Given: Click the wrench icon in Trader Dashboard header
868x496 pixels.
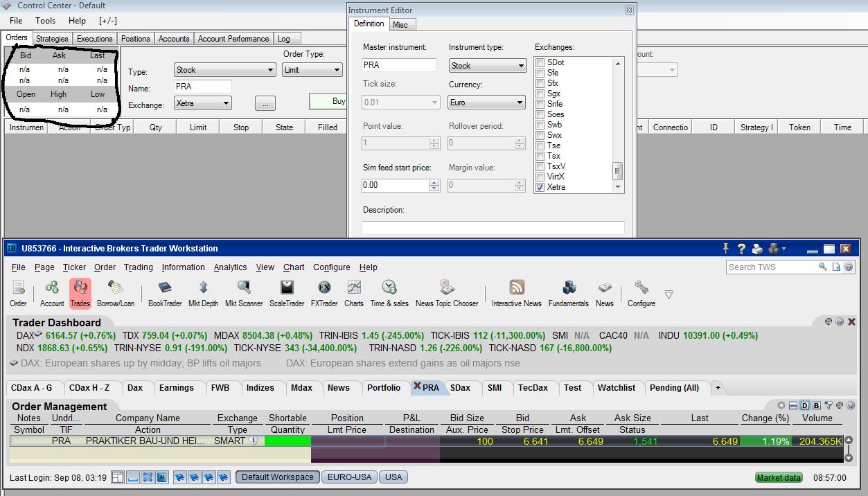Looking at the screenshot, I should click(x=828, y=321).
